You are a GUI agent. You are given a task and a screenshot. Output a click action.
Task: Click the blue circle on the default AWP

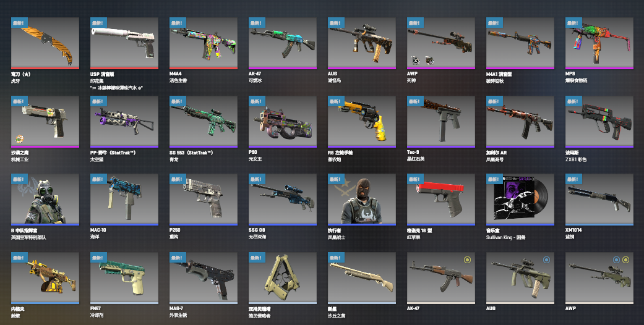tap(617, 260)
